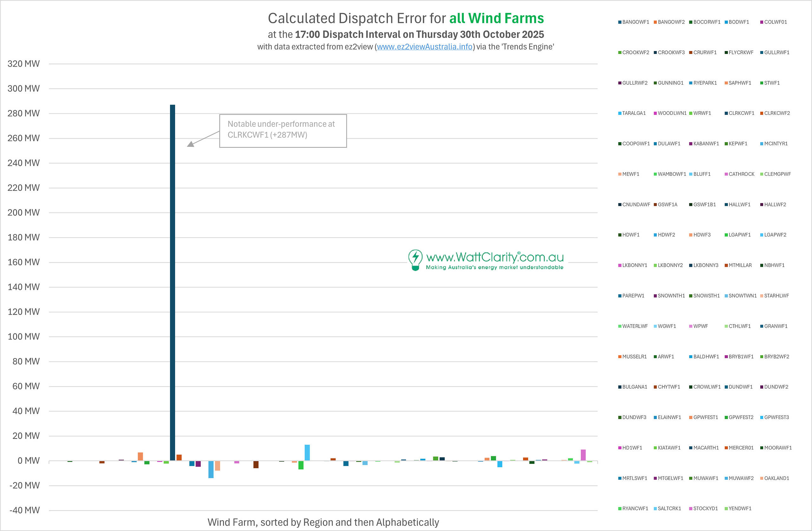
Task: Click the CLRKCWF2 legend entry
Action: tap(776, 113)
